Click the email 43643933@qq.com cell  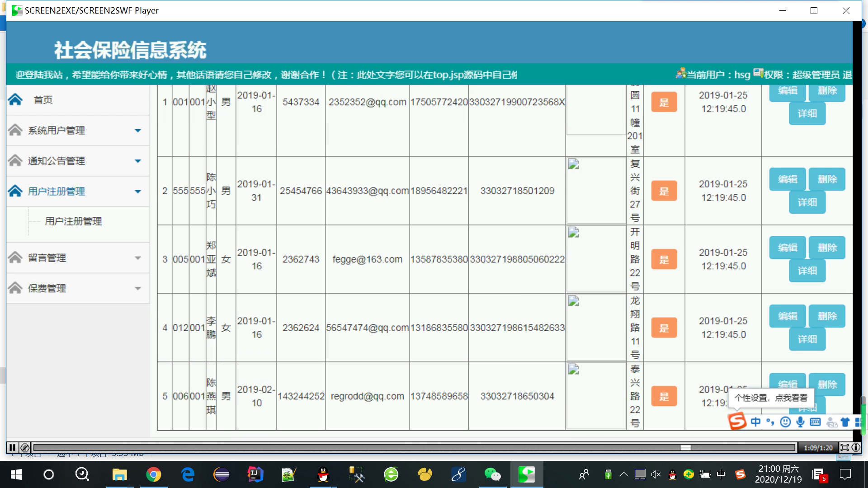tap(367, 191)
